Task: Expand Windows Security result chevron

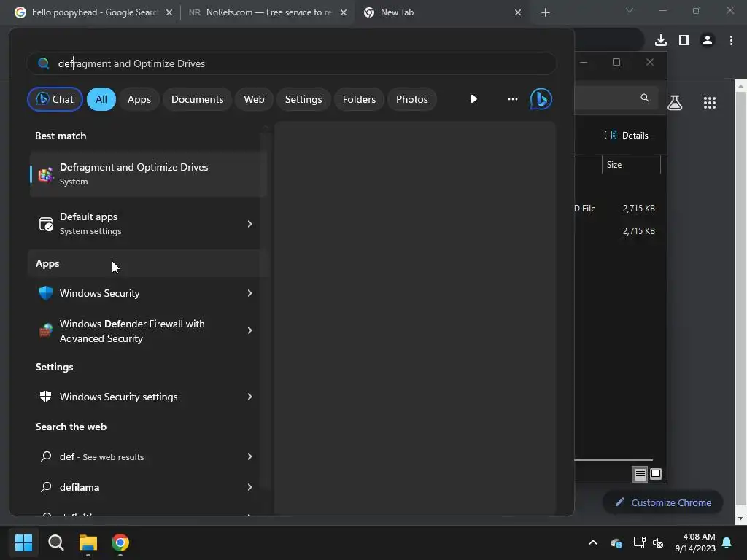Action: (x=249, y=293)
